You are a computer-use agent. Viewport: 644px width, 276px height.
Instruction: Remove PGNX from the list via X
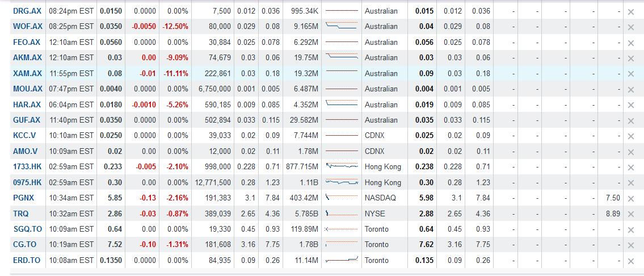631,199
